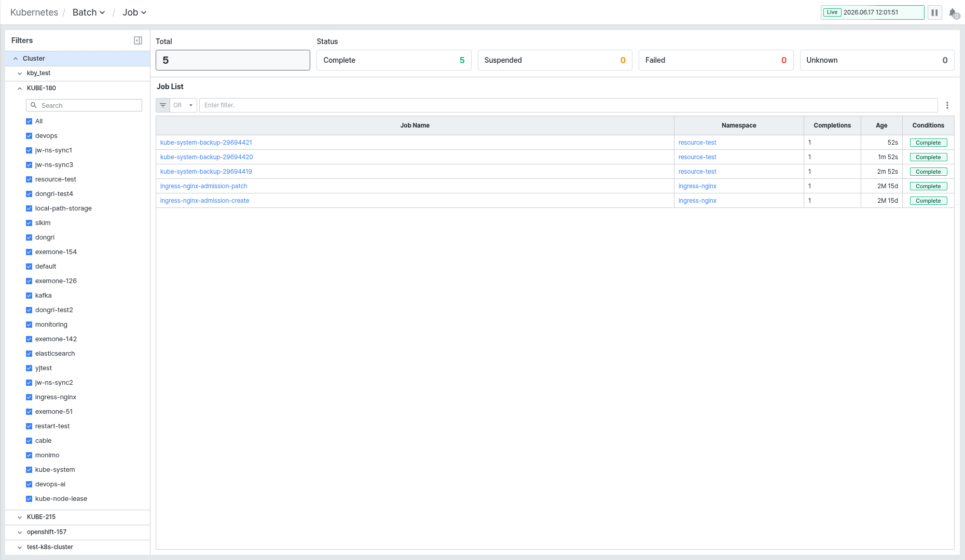Open the ingress-nginx-admission-patch job link
965x560 pixels.
pyautogui.click(x=204, y=186)
